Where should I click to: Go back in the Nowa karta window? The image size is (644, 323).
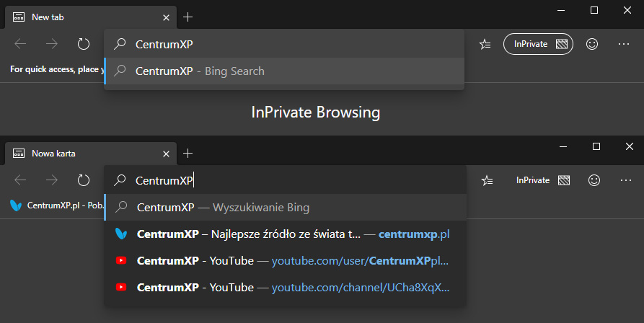click(x=20, y=180)
